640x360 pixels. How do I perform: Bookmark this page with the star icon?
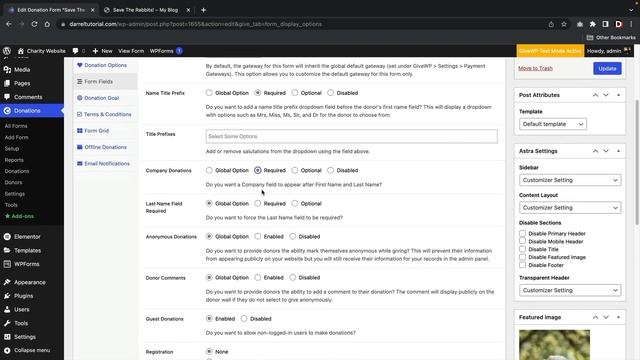(x=564, y=24)
